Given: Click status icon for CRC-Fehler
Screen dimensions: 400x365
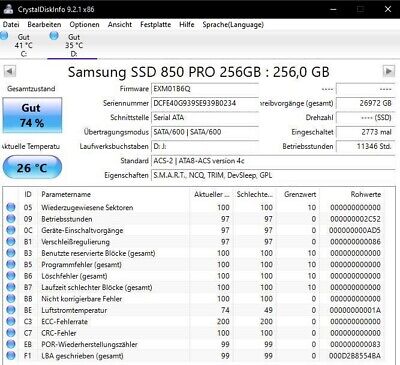Looking at the screenshot, I should point(11,333).
